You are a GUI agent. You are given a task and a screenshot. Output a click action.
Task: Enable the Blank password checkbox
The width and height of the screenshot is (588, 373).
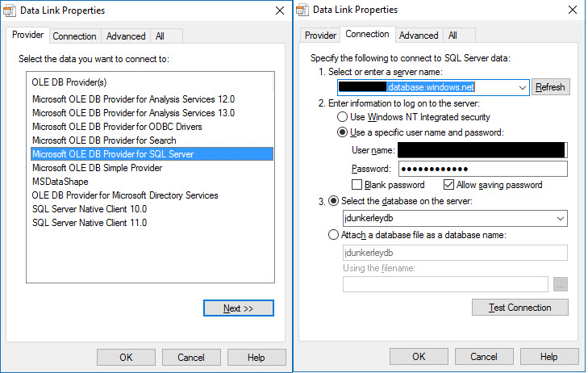[x=357, y=185]
